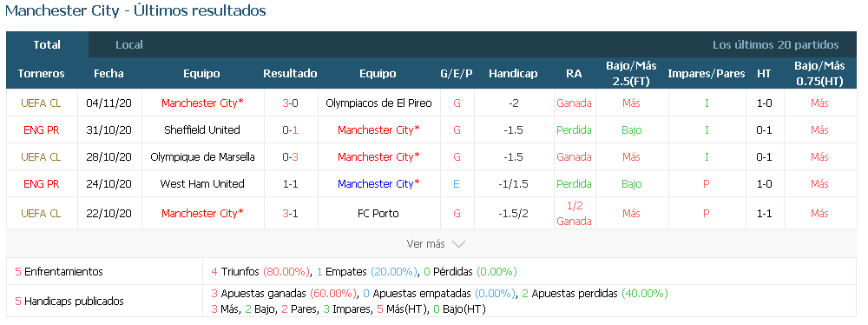Open Olympiacos de El Pireo team link
This screenshot has width=868, height=325.
(x=378, y=103)
